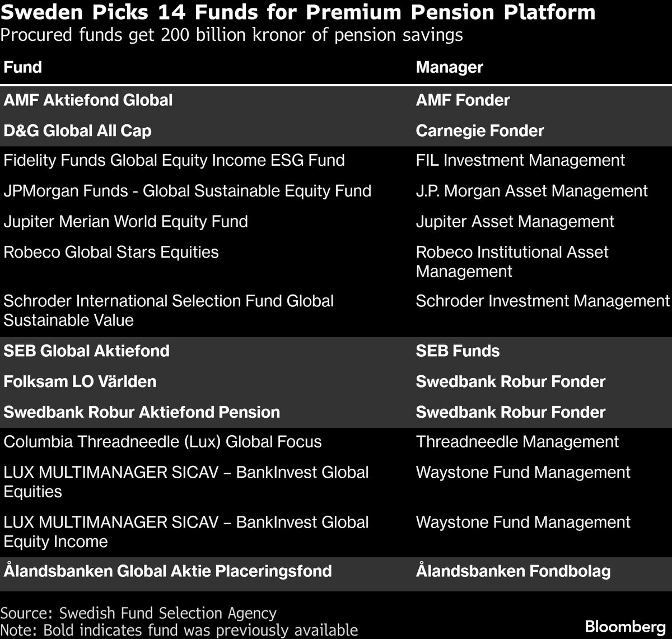Select the SEB Global Aktiefond row
Viewport: 672px width, 639px height.
pyautogui.click(x=86, y=351)
